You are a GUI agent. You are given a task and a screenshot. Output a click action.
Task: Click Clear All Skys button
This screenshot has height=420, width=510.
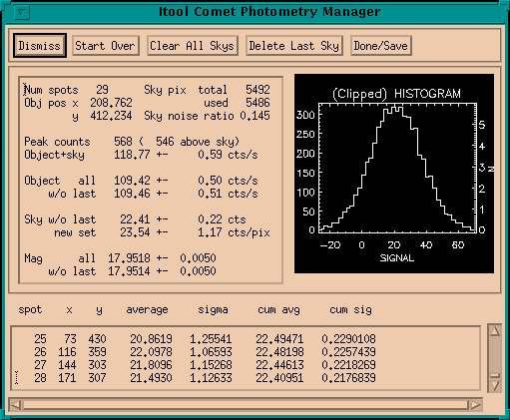click(193, 46)
